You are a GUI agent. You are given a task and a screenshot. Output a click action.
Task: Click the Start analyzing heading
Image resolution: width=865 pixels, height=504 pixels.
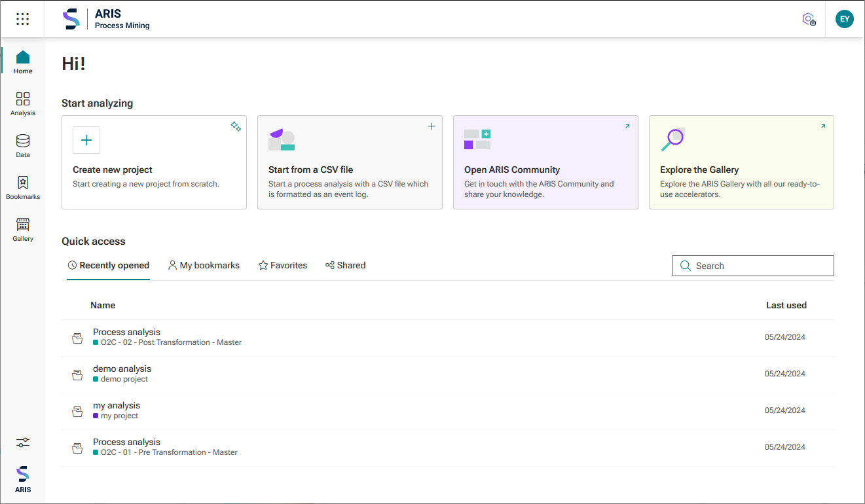[x=97, y=103]
